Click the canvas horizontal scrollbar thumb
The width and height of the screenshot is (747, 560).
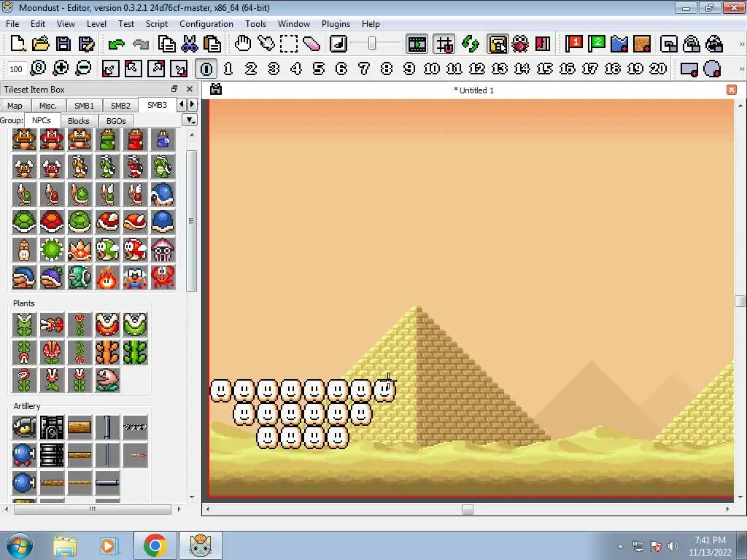468,509
